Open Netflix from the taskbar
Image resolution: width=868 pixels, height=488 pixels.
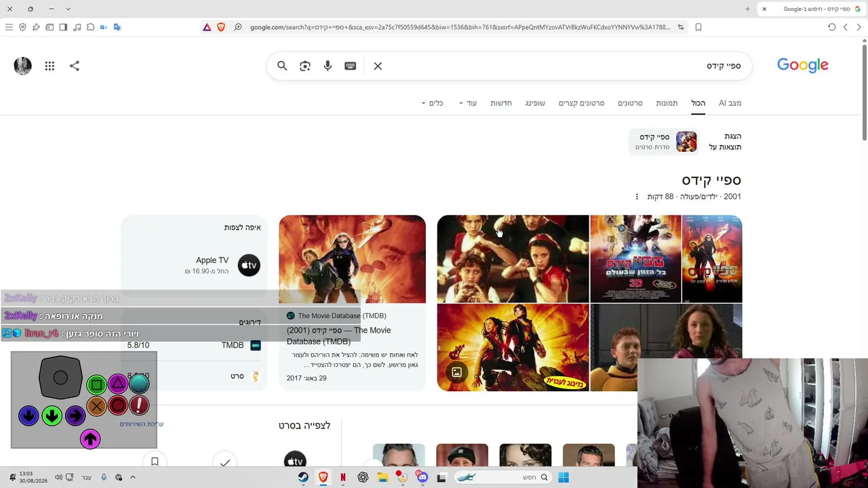click(x=343, y=477)
